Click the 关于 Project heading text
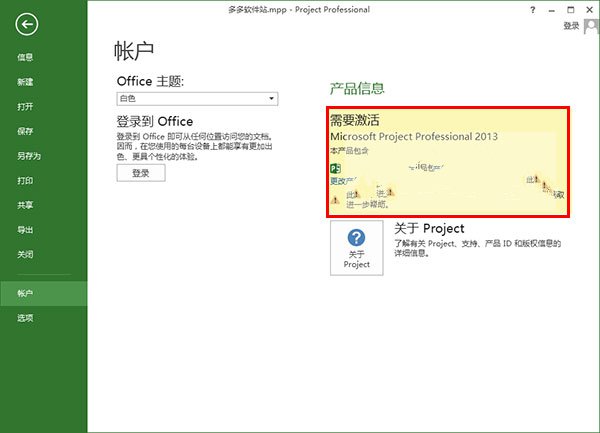600x433 pixels. 429,228
